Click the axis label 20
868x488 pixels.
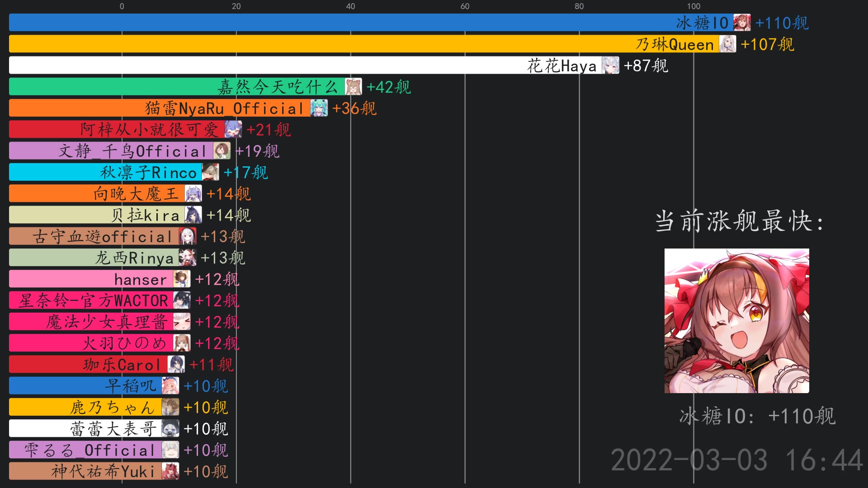pyautogui.click(x=236, y=6)
